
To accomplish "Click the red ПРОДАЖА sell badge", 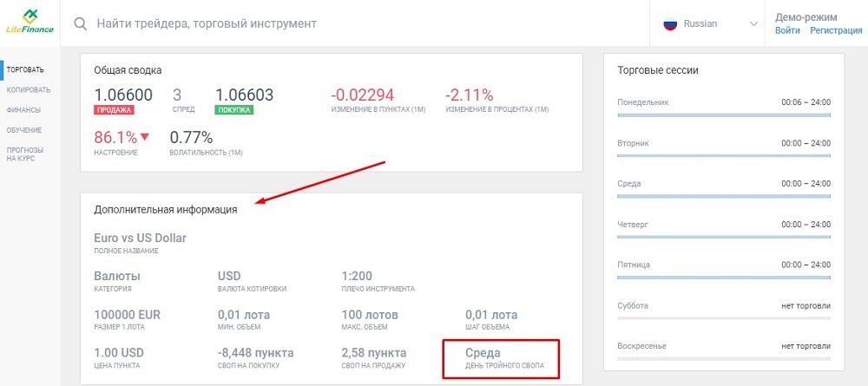I will pos(114,109).
